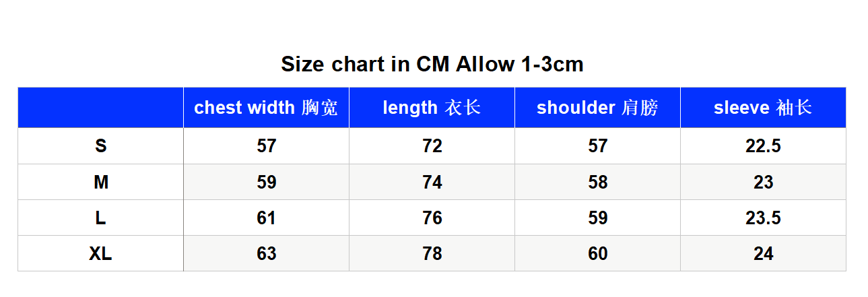Select the 'sleeve 袖长' column header

(x=763, y=108)
